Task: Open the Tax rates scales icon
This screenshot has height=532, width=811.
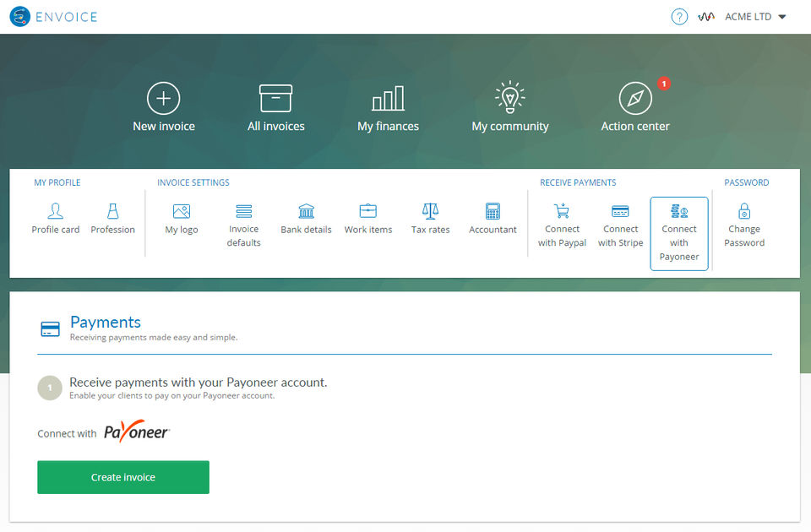Action: pyautogui.click(x=430, y=211)
